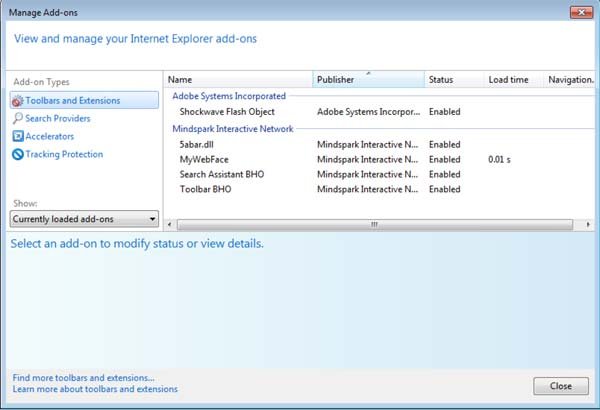Click the horizontal scrollbar thumb
Screen dimensions: 600x410
[x=375, y=224]
